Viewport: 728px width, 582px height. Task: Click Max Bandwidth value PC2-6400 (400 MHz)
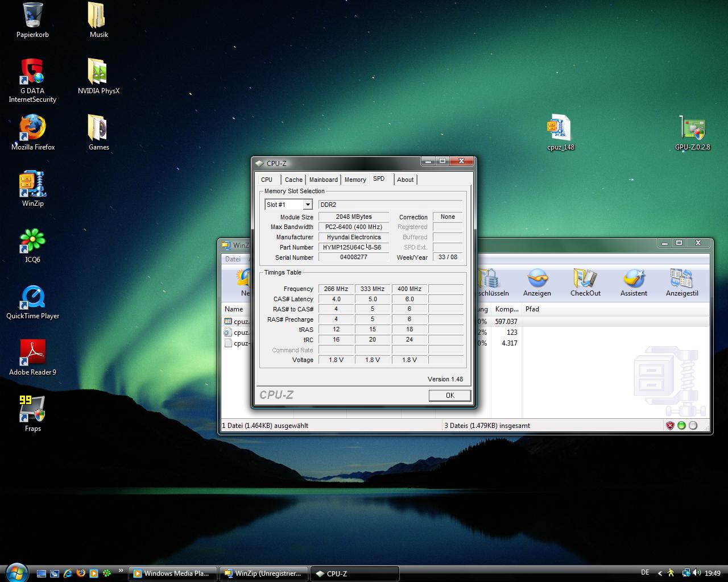(x=354, y=227)
